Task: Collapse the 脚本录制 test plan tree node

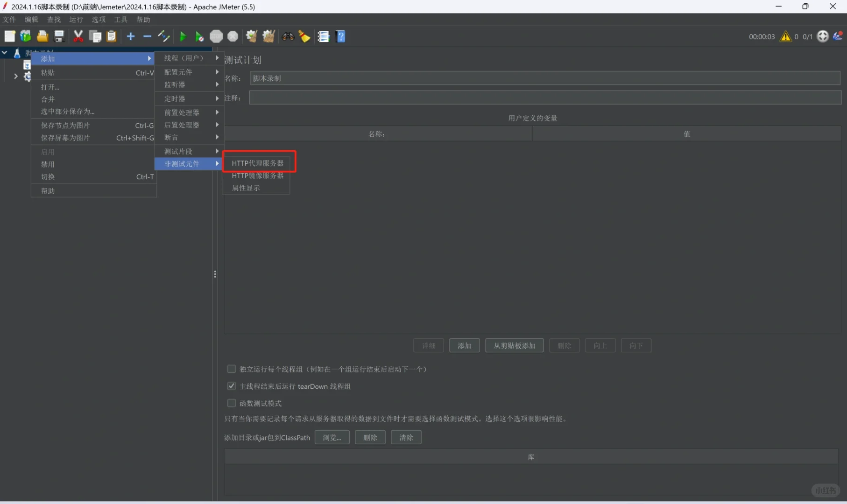Action: click(x=5, y=53)
